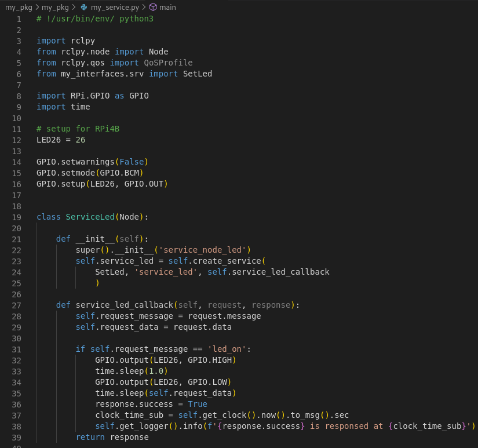Click 'service_led_callback' in the def on line 27
Viewport: 478px width, 448px height.
125,305
